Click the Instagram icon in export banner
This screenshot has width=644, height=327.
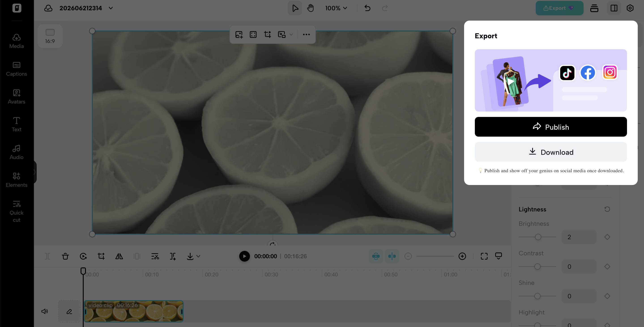tap(610, 72)
